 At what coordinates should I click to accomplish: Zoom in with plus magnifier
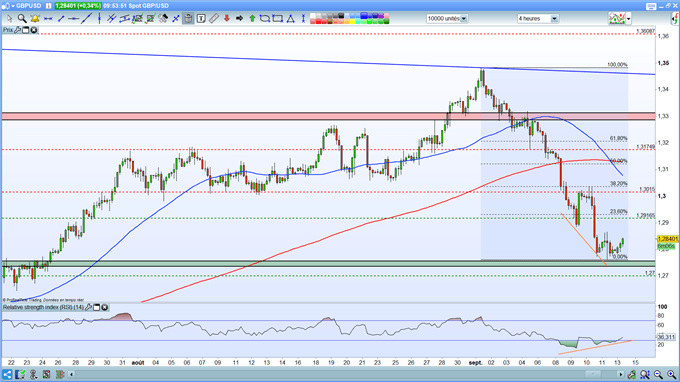tap(671, 374)
